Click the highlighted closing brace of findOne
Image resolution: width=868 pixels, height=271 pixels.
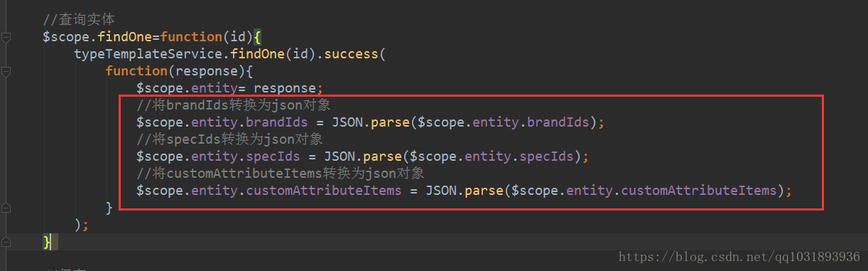(x=47, y=242)
